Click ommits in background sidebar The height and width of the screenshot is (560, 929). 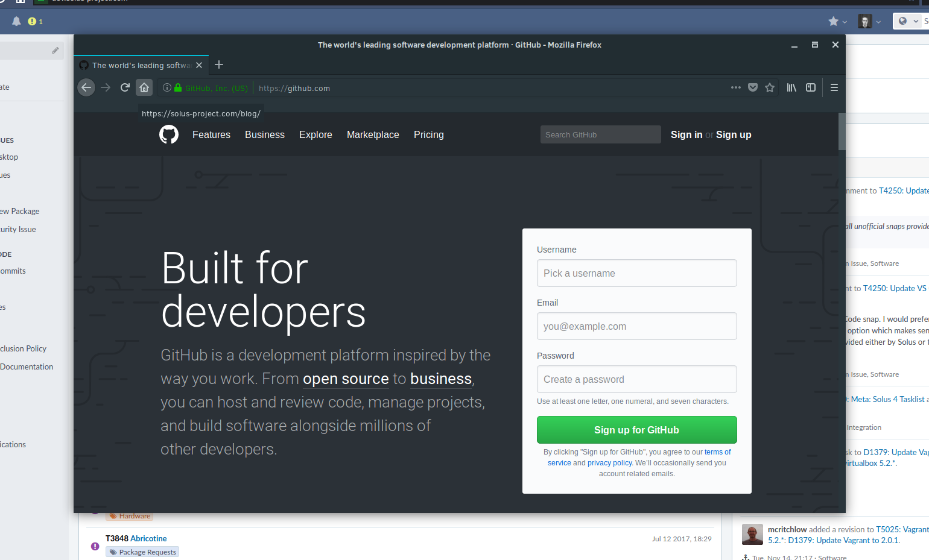click(13, 271)
